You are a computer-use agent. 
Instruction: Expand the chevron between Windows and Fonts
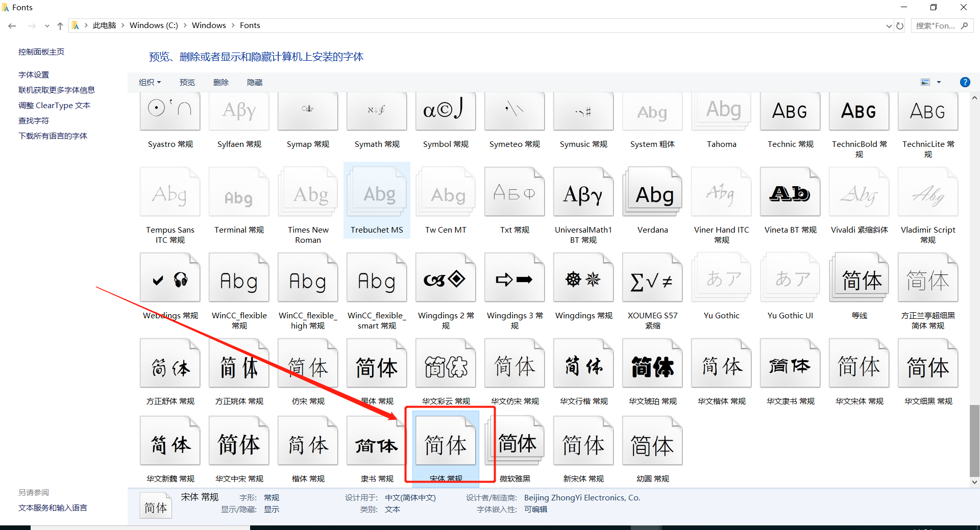233,26
